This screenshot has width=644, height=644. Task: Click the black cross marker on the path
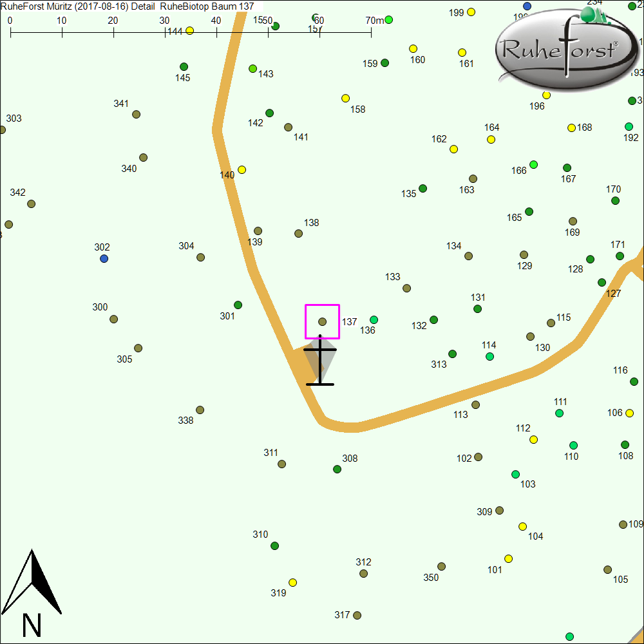320,361
